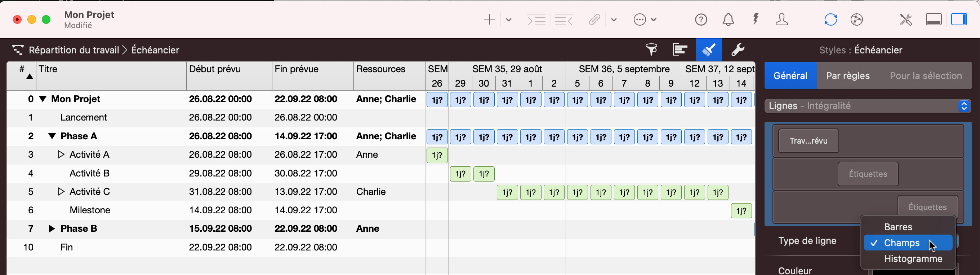Screen dimensions: 980x275
Task: Click the sync refresh icon
Action: pyautogui.click(x=830, y=19)
